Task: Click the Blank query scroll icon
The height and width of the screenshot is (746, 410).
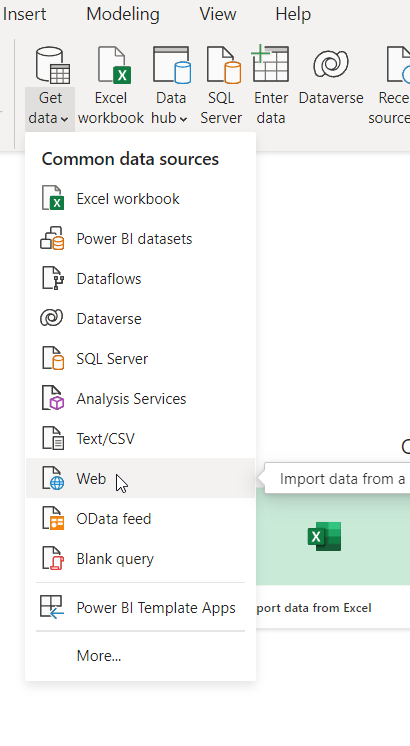Action: click(52, 558)
